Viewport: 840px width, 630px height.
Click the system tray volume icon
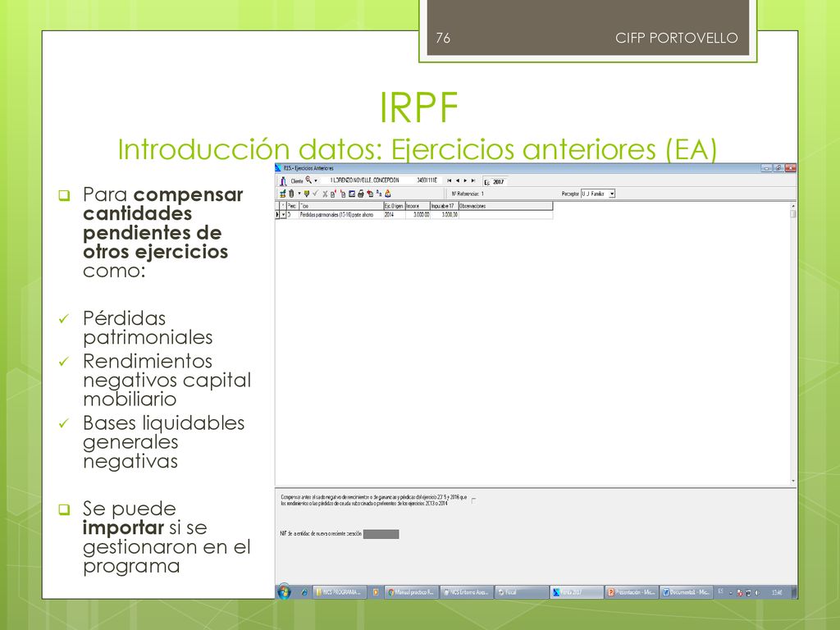tap(757, 593)
